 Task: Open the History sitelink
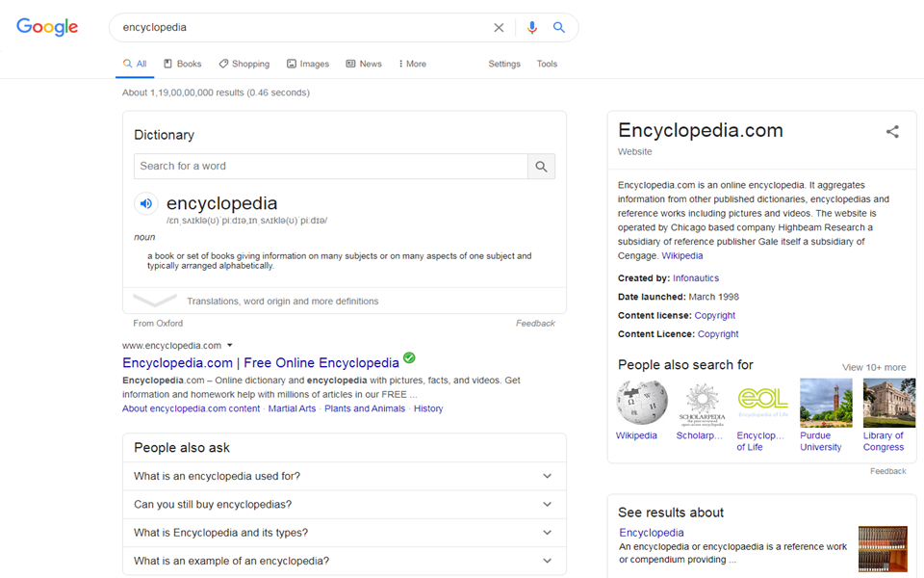point(428,408)
